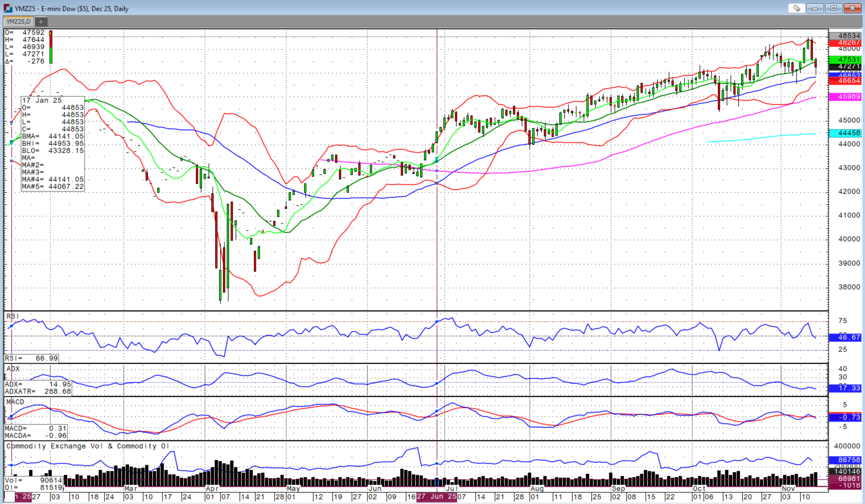865x504 pixels.
Task: Click the MACD study label
Action: pos(15,402)
